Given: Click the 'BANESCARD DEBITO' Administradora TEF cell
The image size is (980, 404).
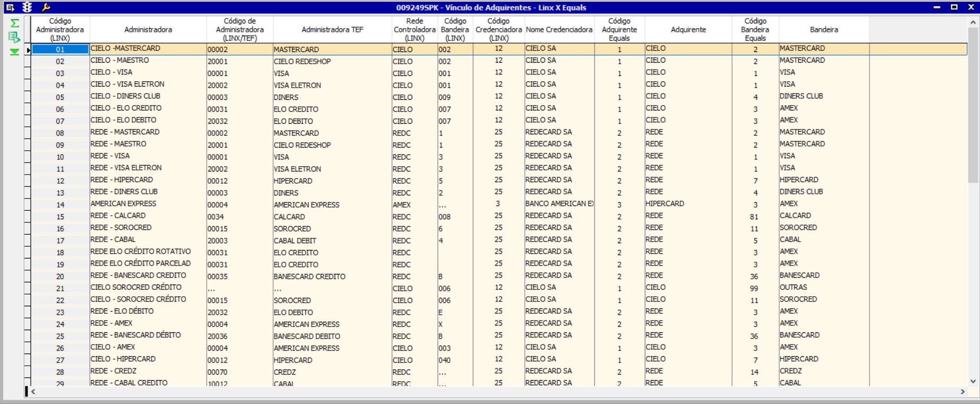Looking at the screenshot, I should coord(333,336).
